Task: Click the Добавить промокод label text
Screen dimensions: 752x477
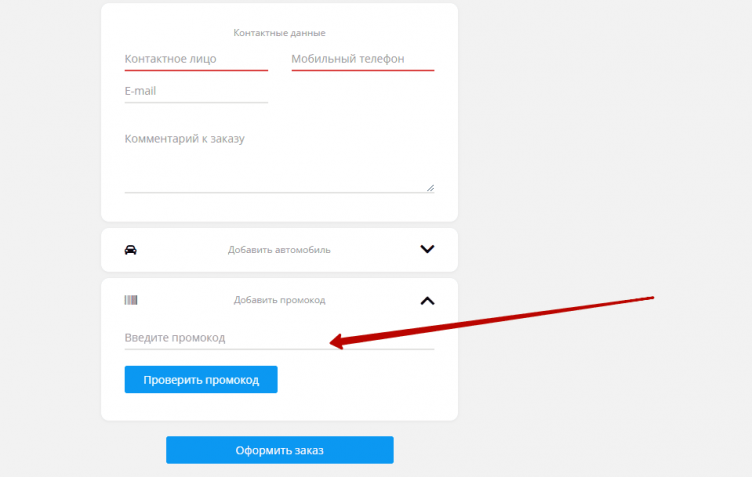Action: coord(279,300)
